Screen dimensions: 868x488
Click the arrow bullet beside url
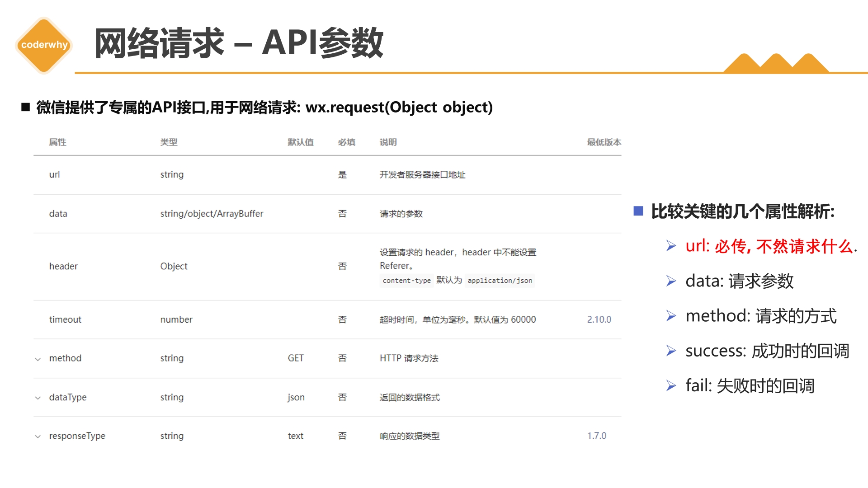tap(671, 246)
